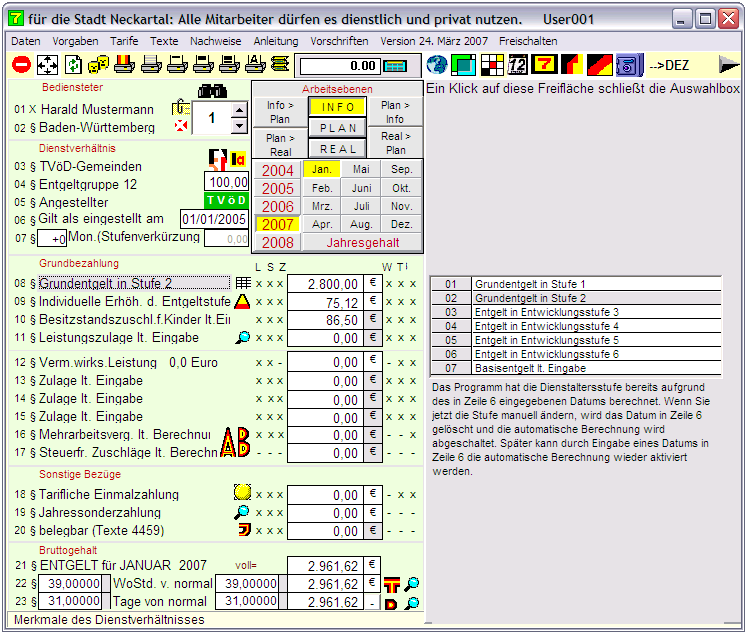This screenshot has height=632, width=745.
Task: Select the Dez. month button
Action: [401, 225]
